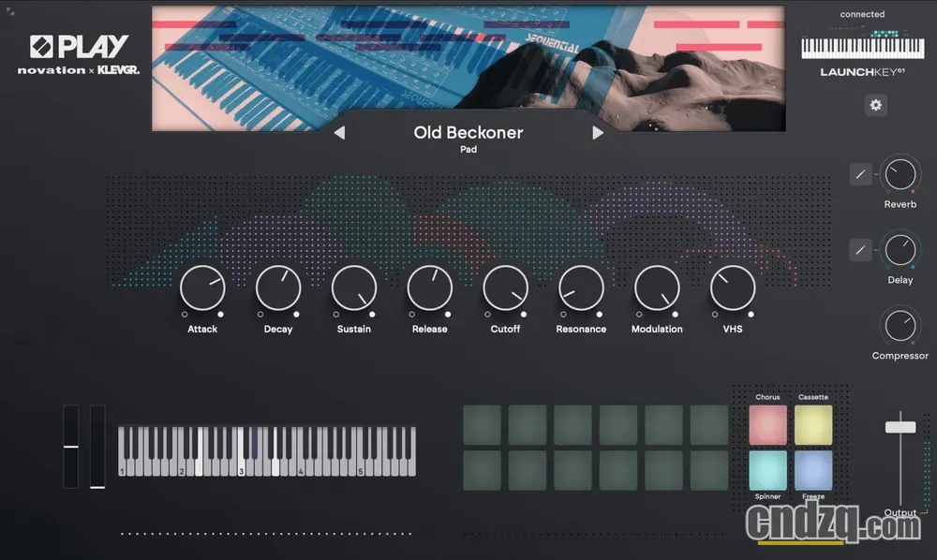Enable the Spinner effect pad

point(767,471)
